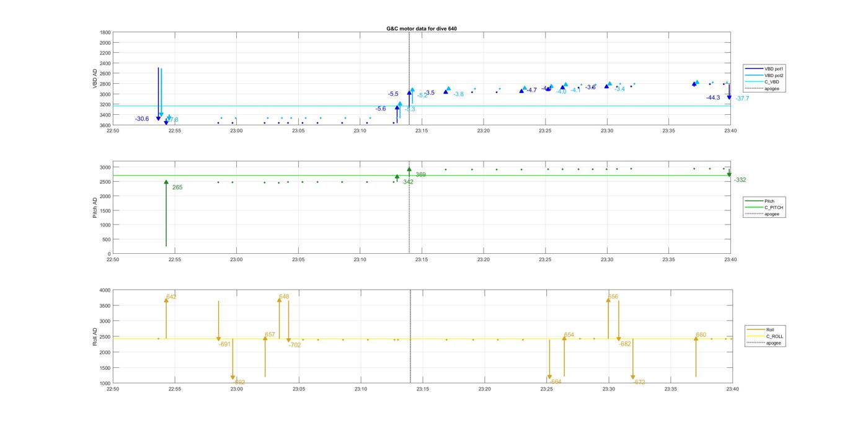Click the -691 label in Roll plot
The image size is (868, 430).
224,344
